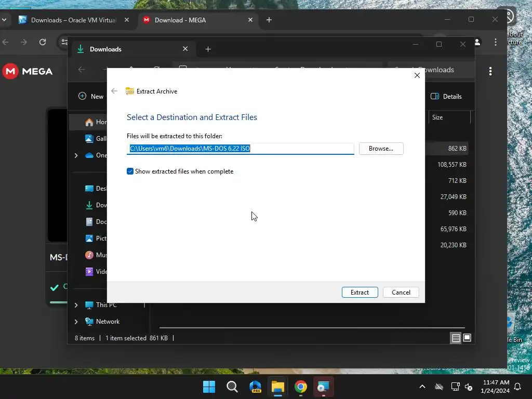Select Network in the navigation pane
Viewport: 532px width, 399px height.
pyautogui.click(x=102, y=322)
